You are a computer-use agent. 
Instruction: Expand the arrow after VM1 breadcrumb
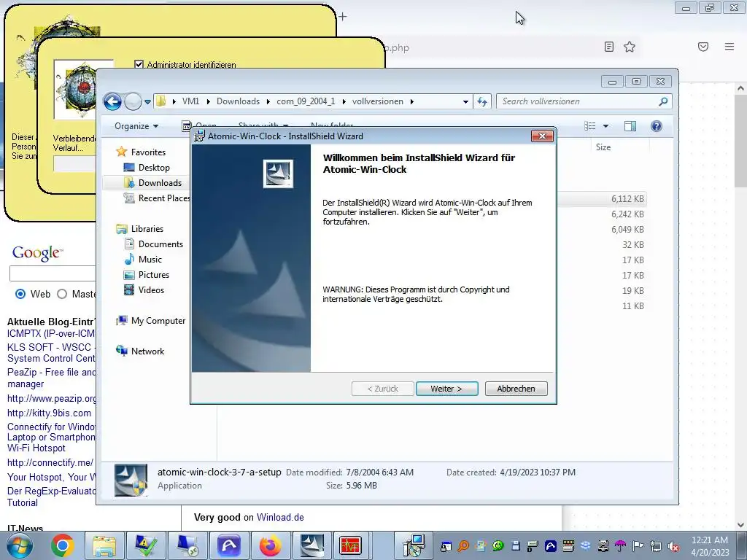point(208,101)
